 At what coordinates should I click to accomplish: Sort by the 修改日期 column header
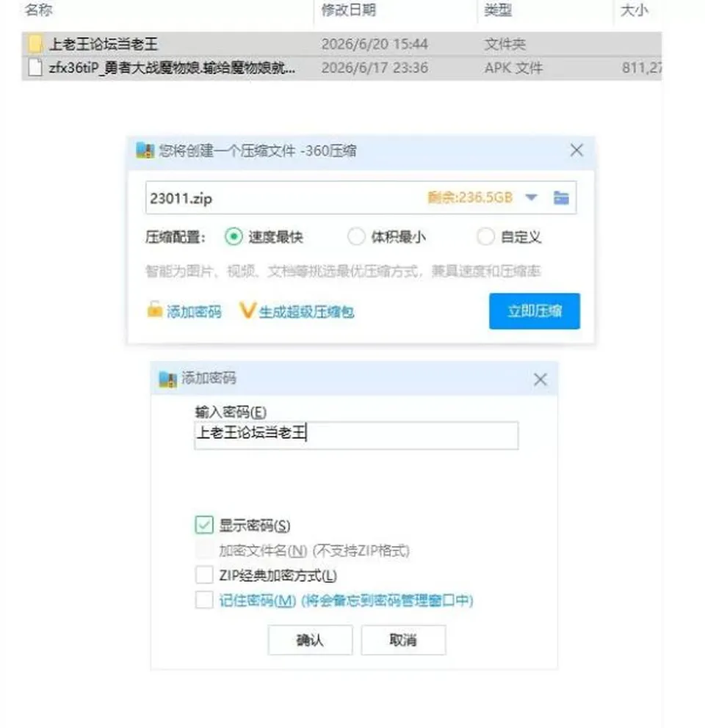pyautogui.click(x=349, y=10)
